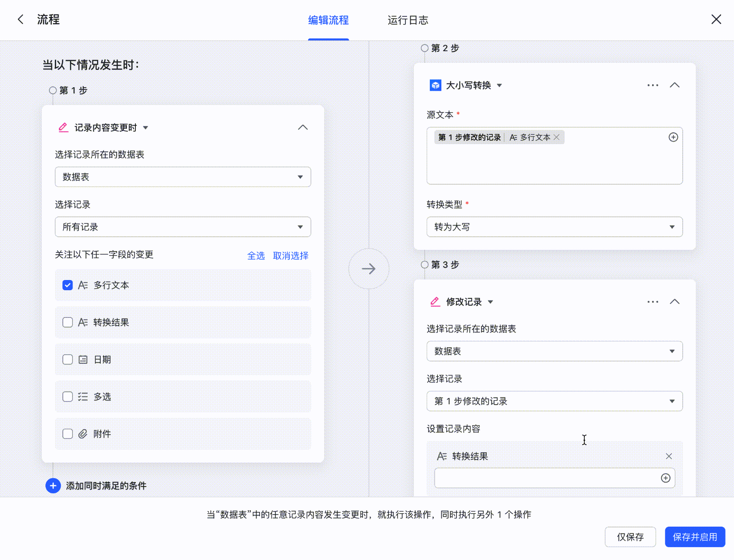
Task: Uncheck the 多行文本 field checkbox
Action: coord(67,285)
